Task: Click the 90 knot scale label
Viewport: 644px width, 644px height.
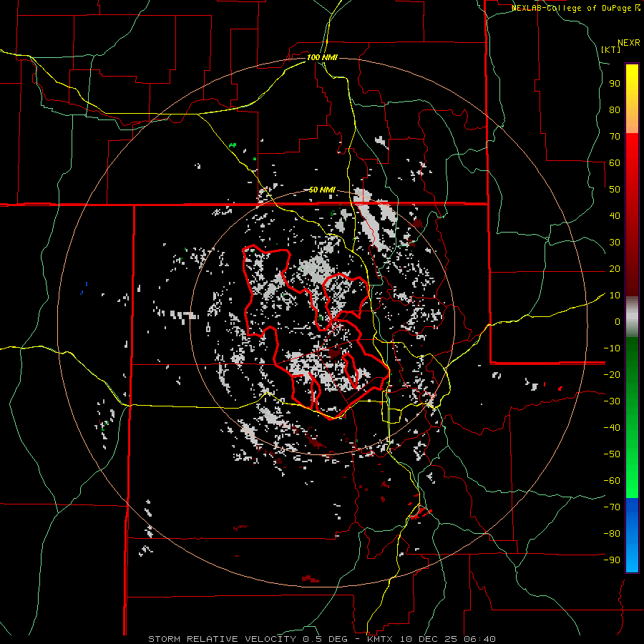Action: (613, 83)
